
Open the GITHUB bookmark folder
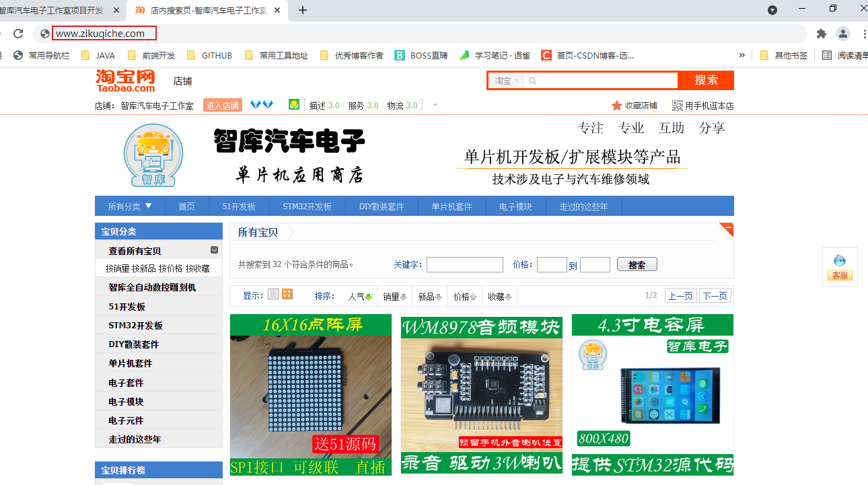pos(209,55)
